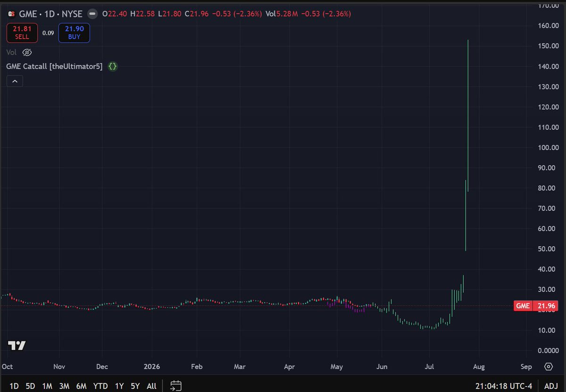Select the 5D time range
Screen dimensions: 566x392
[x=30, y=386]
